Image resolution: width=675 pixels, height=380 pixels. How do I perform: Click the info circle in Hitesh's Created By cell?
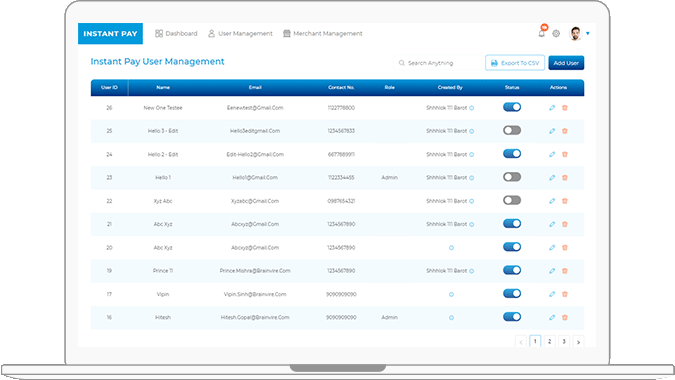click(451, 318)
